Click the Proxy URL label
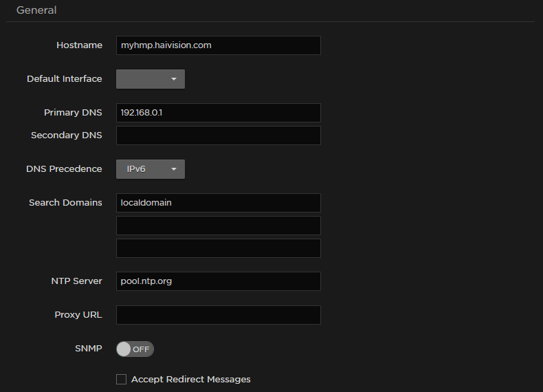The height and width of the screenshot is (392, 543). click(x=78, y=314)
